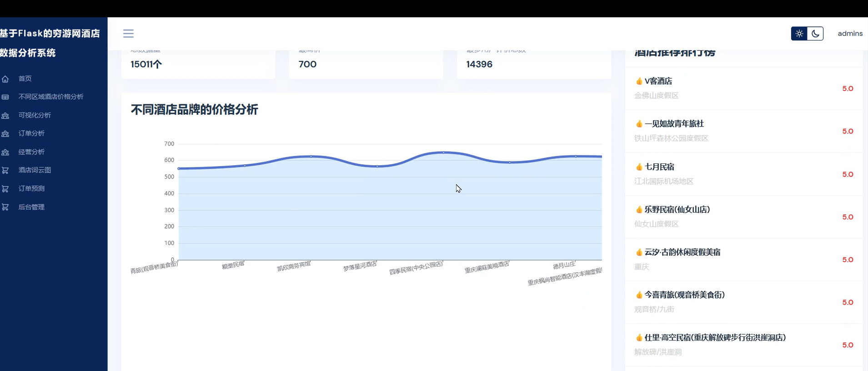Click the chart data point above 重庆澜庭美境酒店
The image size is (868, 371).
[509, 162]
